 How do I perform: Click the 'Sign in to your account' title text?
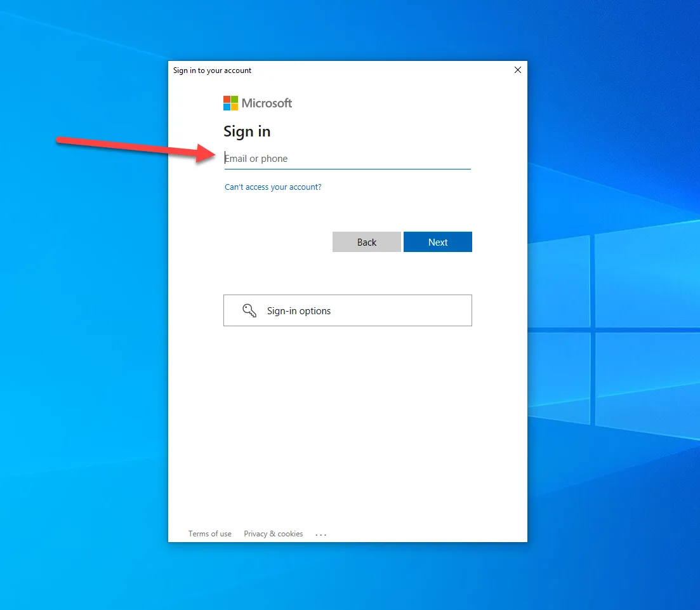click(x=212, y=70)
